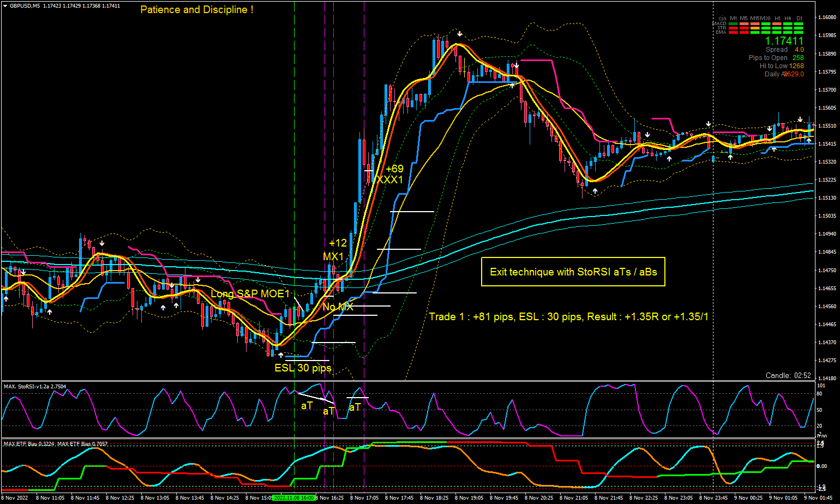
Task: Click the white up arrow above ESL 30 pips
Action: click(280, 355)
